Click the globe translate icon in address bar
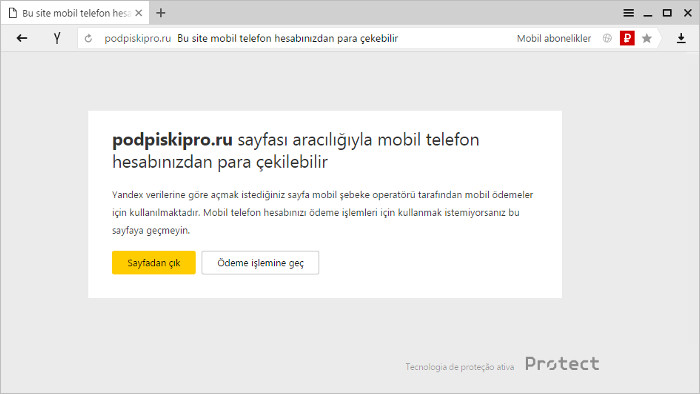This screenshot has height=394, width=700. (607, 38)
